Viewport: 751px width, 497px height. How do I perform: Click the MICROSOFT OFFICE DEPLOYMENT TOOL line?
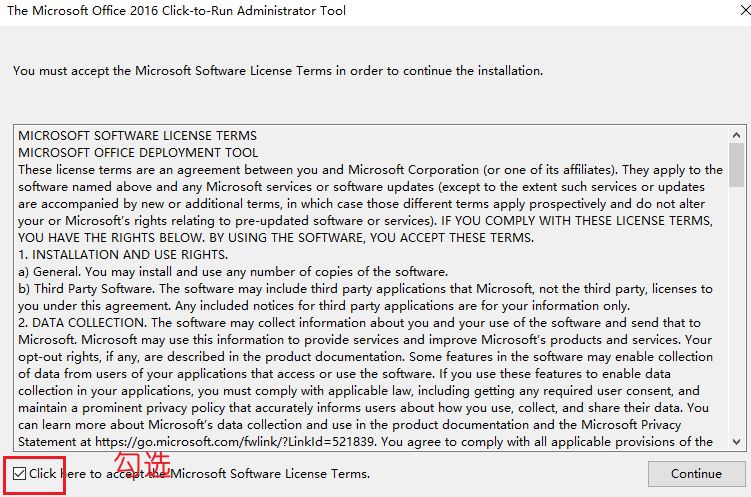[138, 153]
